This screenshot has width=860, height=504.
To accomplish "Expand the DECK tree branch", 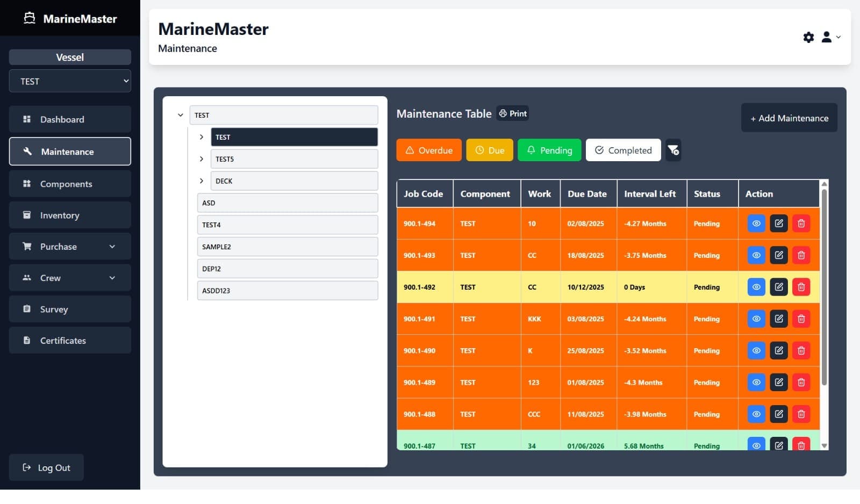I will tap(202, 181).
